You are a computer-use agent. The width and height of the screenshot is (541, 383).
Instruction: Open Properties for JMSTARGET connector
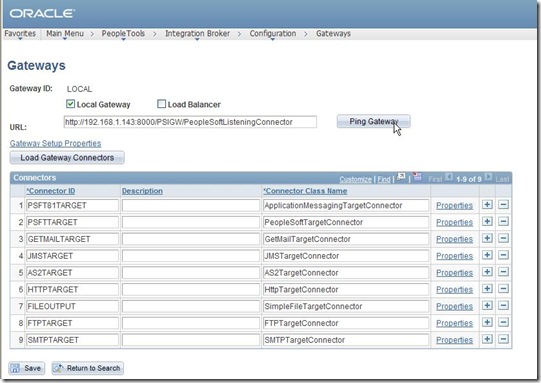tap(454, 256)
